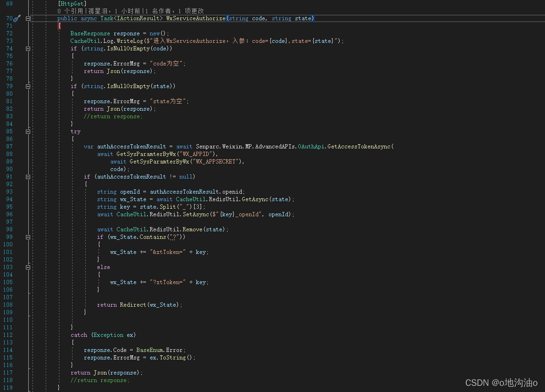
Task: Click line number 96 in the gutter
Action: (9, 214)
